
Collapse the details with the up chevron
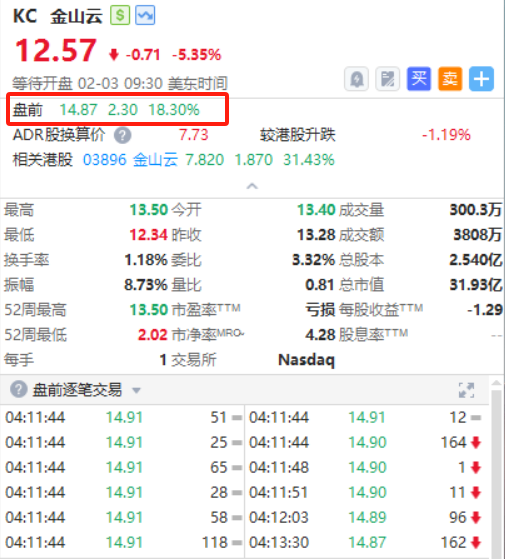pos(252,186)
